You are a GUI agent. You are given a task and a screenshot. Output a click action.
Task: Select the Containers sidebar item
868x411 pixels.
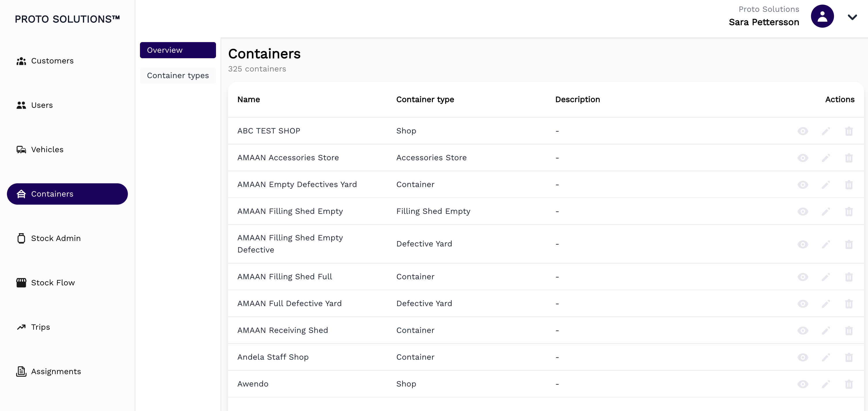click(x=67, y=194)
